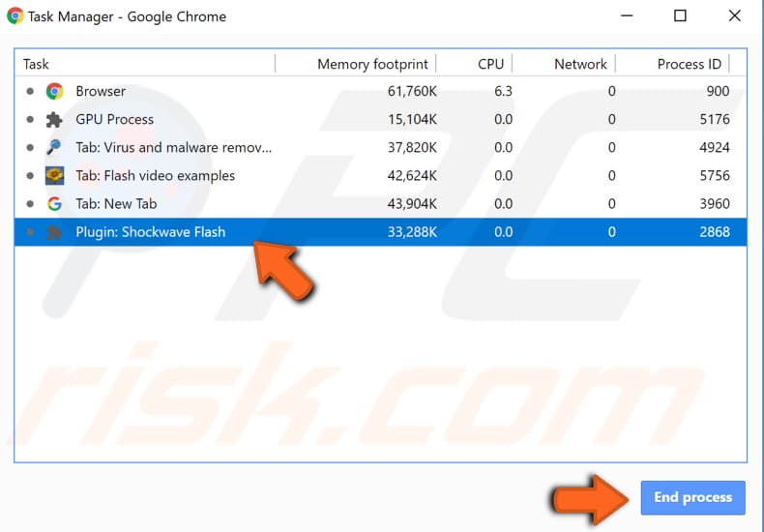Click the 61,760K memory value
This screenshot has height=532, width=764.
(412, 91)
